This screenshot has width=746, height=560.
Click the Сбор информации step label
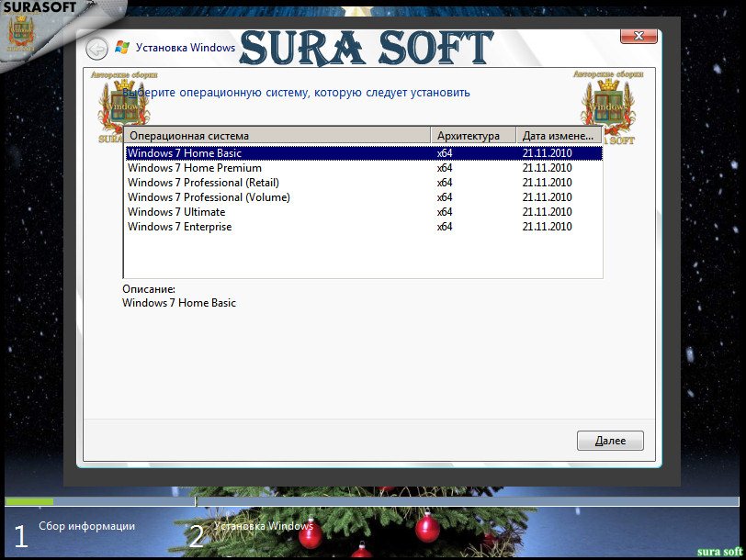(x=87, y=526)
